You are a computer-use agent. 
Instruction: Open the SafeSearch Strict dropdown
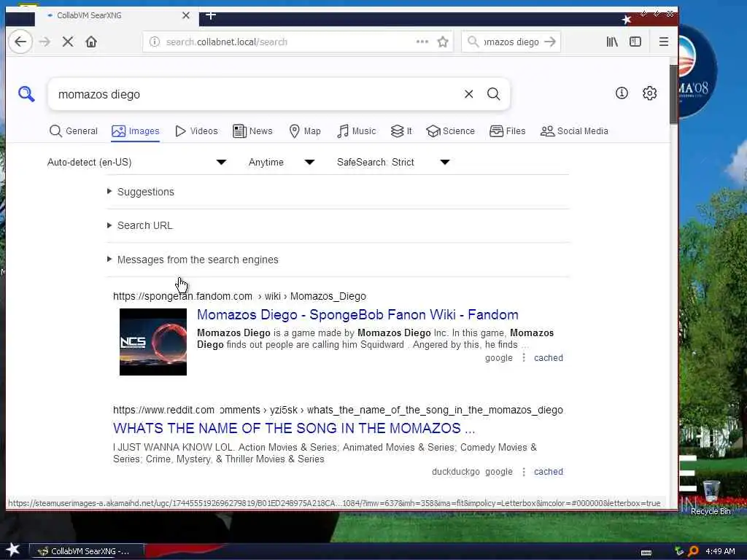[x=393, y=163]
